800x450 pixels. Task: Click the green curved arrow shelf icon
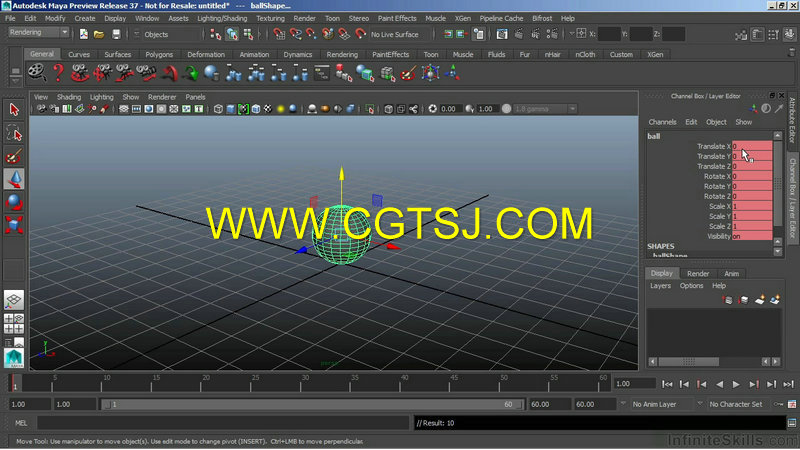point(191,73)
